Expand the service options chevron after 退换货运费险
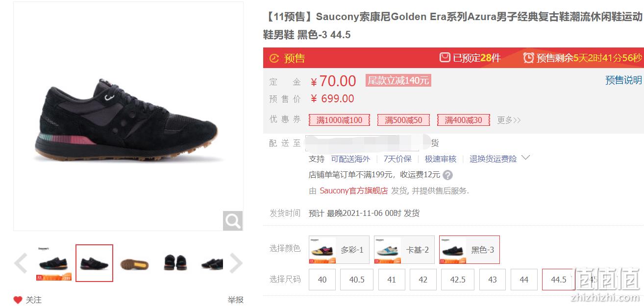 [525, 158]
